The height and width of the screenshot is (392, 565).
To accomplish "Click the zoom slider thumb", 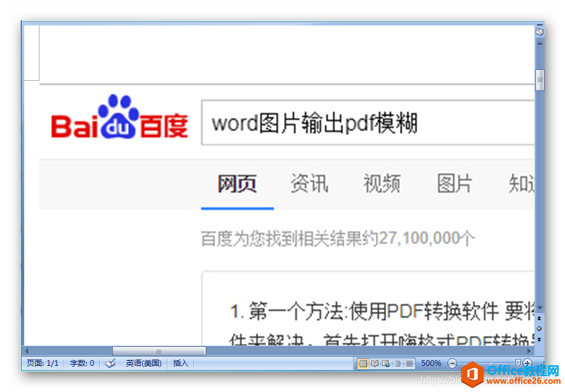I will 518,363.
